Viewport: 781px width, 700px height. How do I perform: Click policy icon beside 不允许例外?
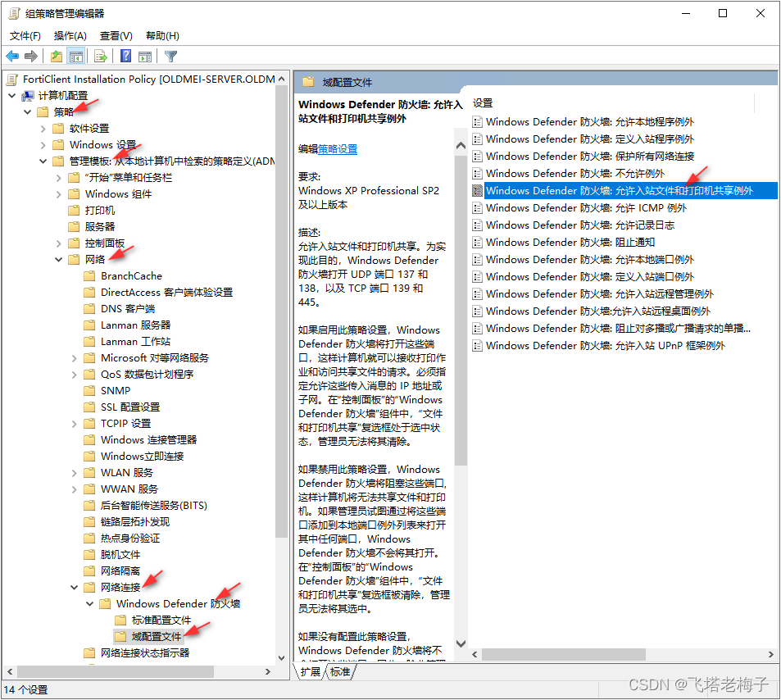pyautogui.click(x=477, y=174)
